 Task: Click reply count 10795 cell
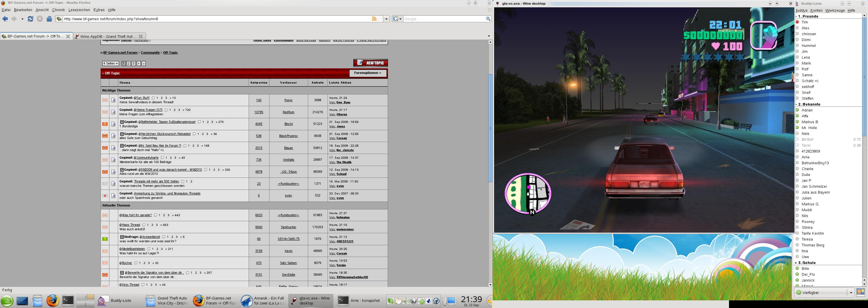point(259,112)
